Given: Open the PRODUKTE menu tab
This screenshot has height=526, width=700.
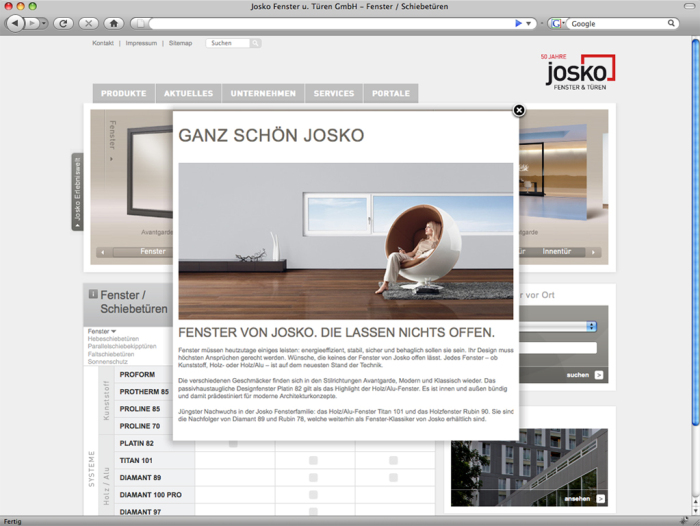Looking at the screenshot, I should click(124, 93).
